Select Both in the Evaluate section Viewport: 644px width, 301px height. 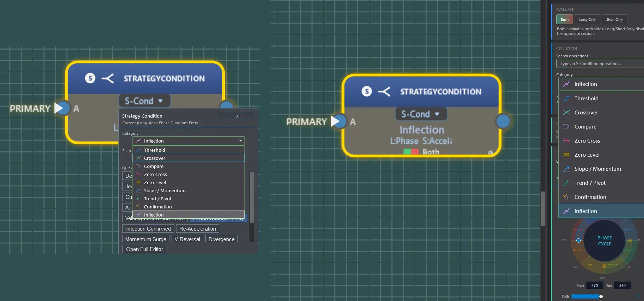pos(565,20)
